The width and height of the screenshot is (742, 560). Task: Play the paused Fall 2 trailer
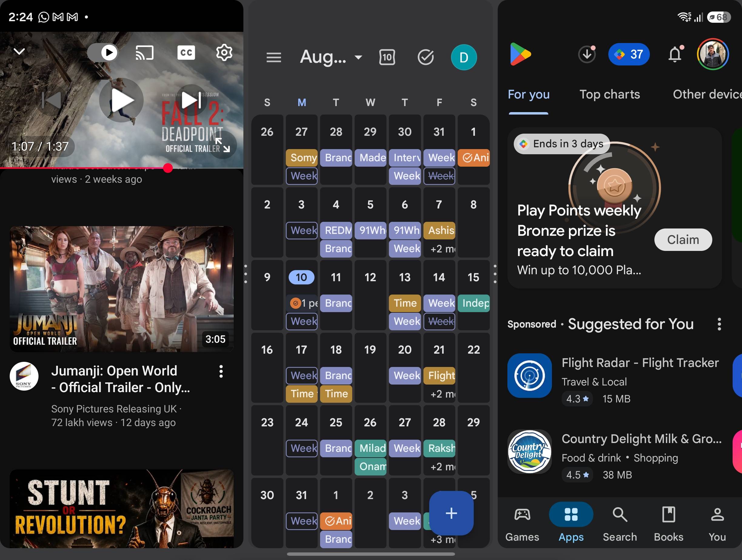[122, 100]
